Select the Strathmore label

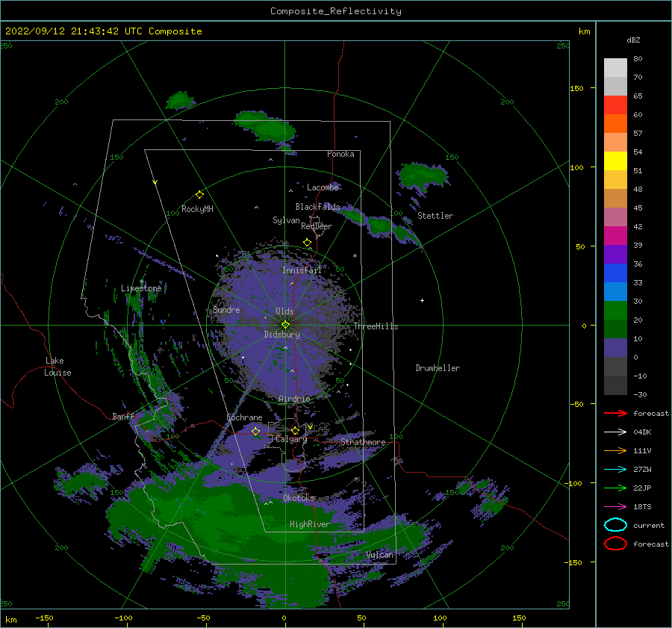(x=363, y=441)
